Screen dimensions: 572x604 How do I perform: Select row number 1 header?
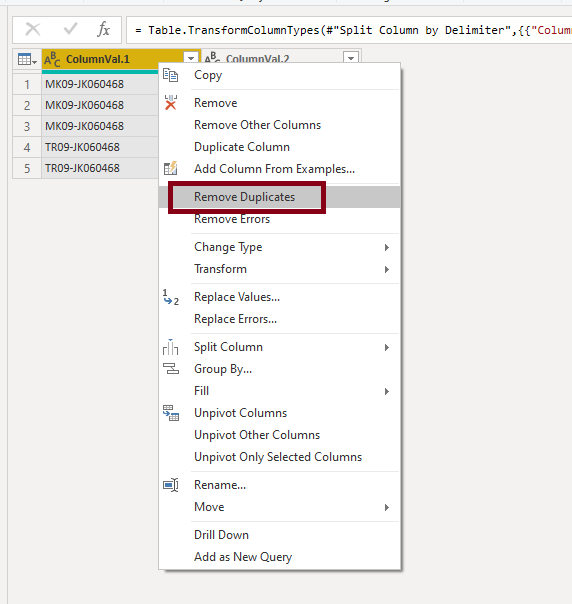27,84
